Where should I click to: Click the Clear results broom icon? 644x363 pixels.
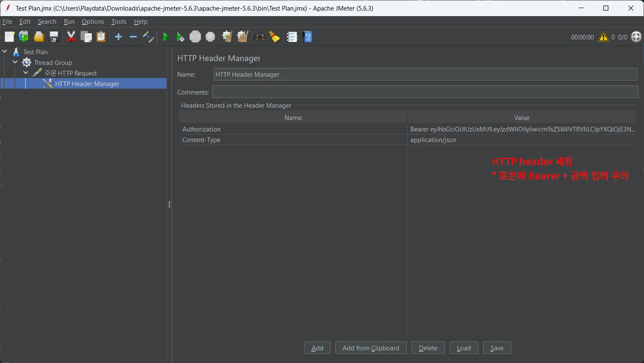227,37
